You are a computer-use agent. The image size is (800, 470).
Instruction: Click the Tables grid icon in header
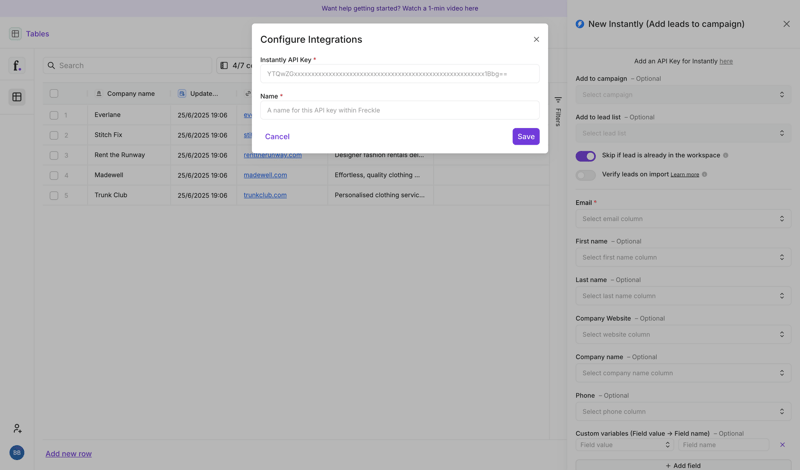(x=15, y=34)
